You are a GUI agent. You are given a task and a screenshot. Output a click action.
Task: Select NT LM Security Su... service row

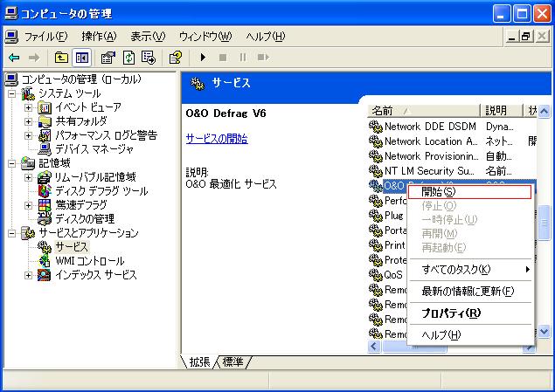pyautogui.click(x=452, y=171)
